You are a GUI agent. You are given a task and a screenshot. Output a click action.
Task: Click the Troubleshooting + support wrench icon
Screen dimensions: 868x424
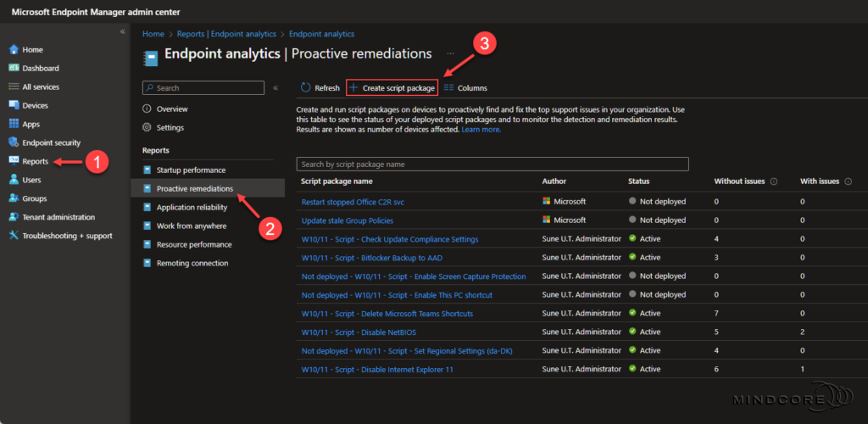[x=14, y=236]
